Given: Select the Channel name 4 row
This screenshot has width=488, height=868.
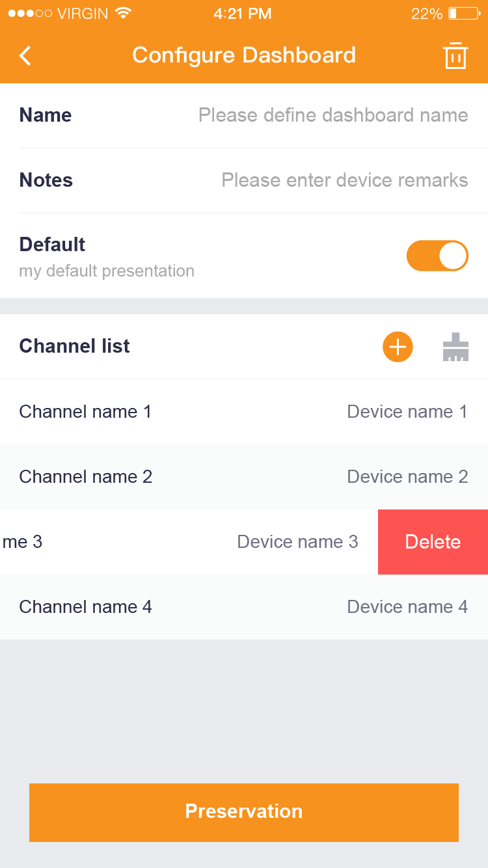Looking at the screenshot, I should [x=86, y=607].
